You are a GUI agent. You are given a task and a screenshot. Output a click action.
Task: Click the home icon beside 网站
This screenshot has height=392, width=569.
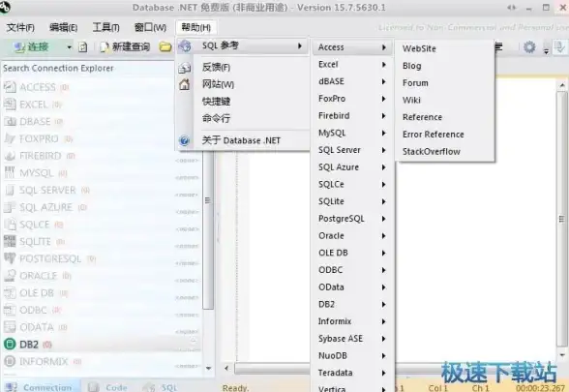coord(185,84)
